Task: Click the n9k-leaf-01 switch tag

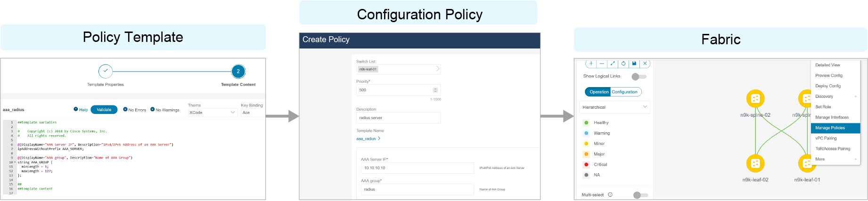Action: coord(368,69)
